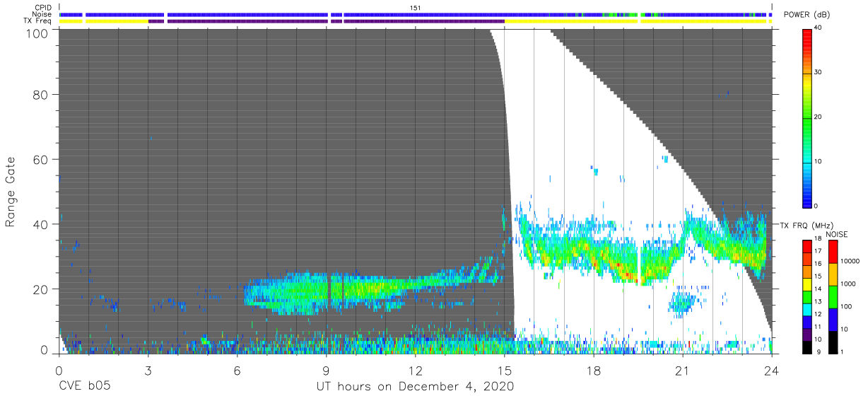This screenshot has height=401, width=868.
Task: Click the yellow 14-15 MHz TX FRQ swatch
Action: [807, 284]
